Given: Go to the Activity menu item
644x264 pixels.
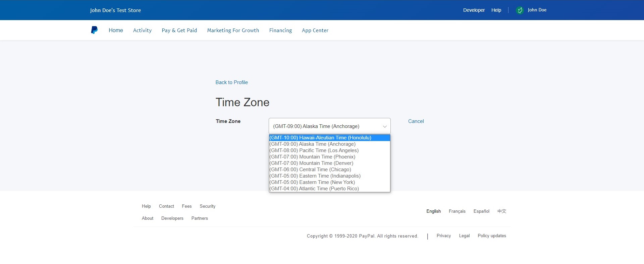Looking at the screenshot, I should pos(142,30).
